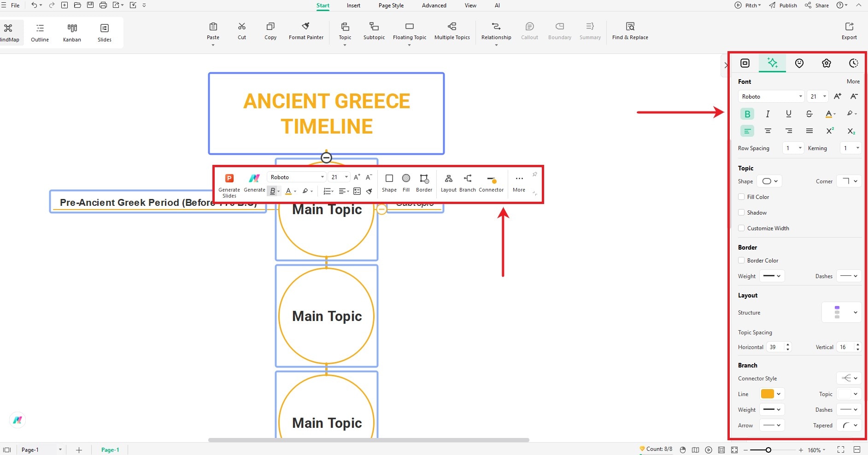Image resolution: width=868 pixels, height=455 pixels.
Task: Open the Roboto font dropdown in the right panel
Action: (771, 96)
